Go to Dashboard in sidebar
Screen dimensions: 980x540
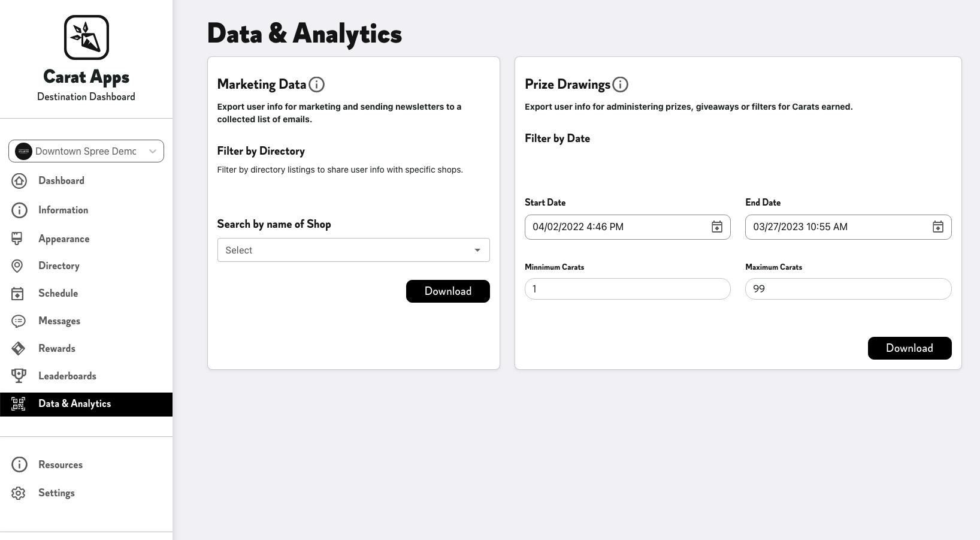[61, 181]
